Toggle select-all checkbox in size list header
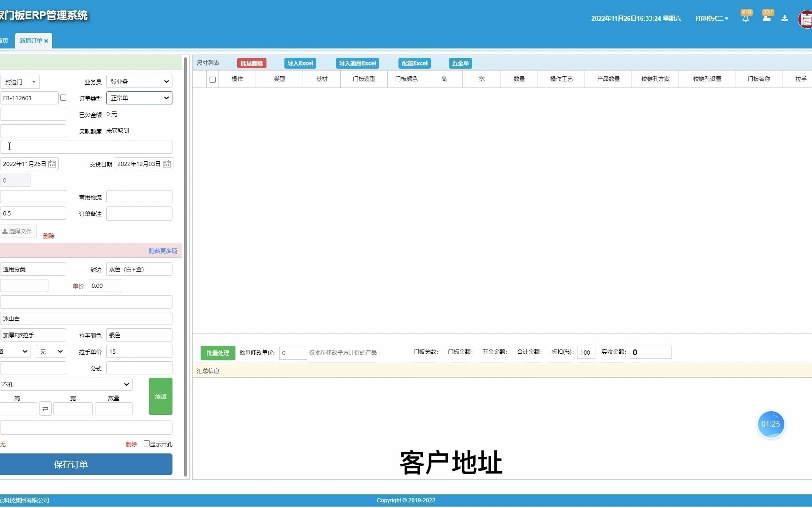This screenshot has width=812, height=508. 212,79
